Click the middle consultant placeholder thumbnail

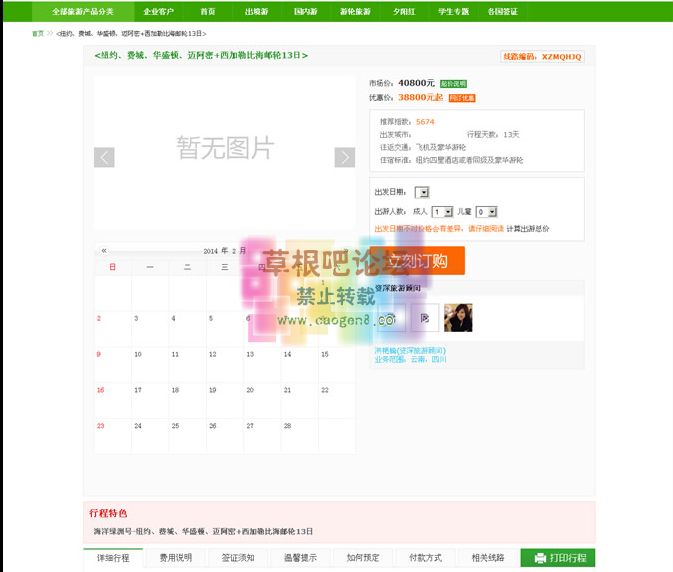click(424, 318)
